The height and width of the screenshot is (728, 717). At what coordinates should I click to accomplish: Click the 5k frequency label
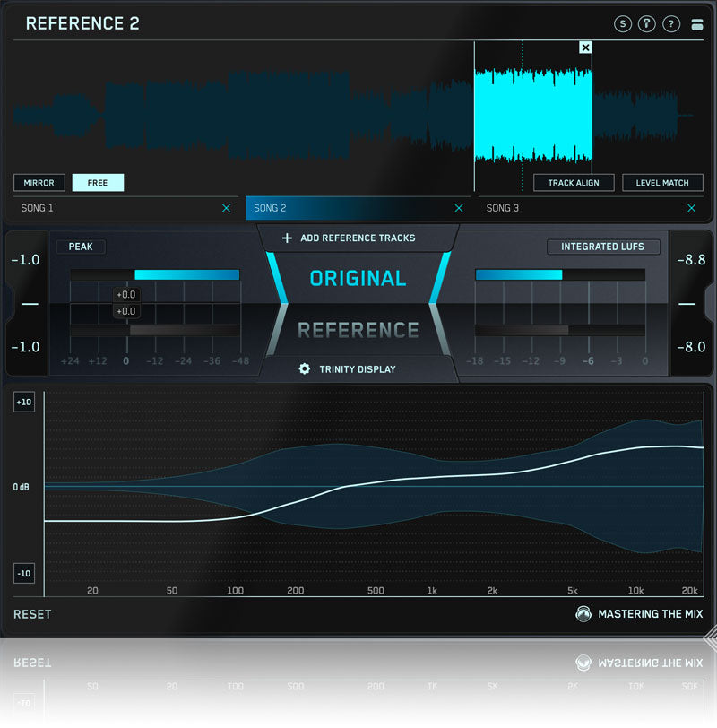[x=573, y=591]
